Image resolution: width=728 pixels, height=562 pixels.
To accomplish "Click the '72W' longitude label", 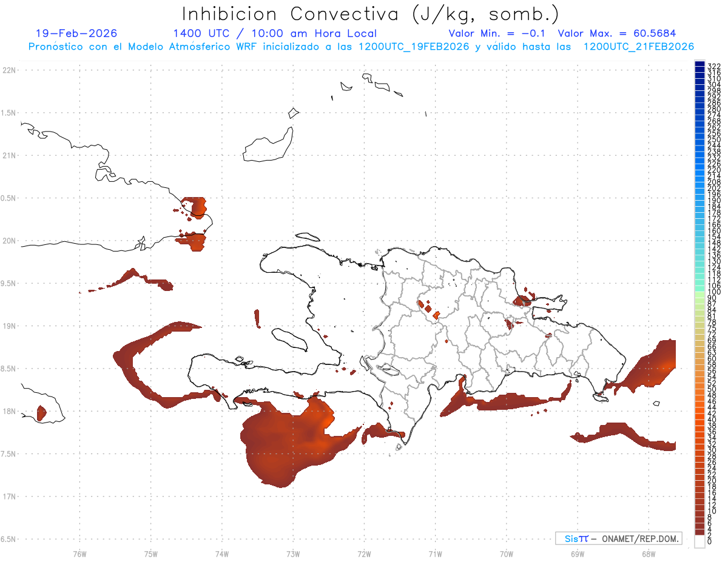I will [x=364, y=553].
